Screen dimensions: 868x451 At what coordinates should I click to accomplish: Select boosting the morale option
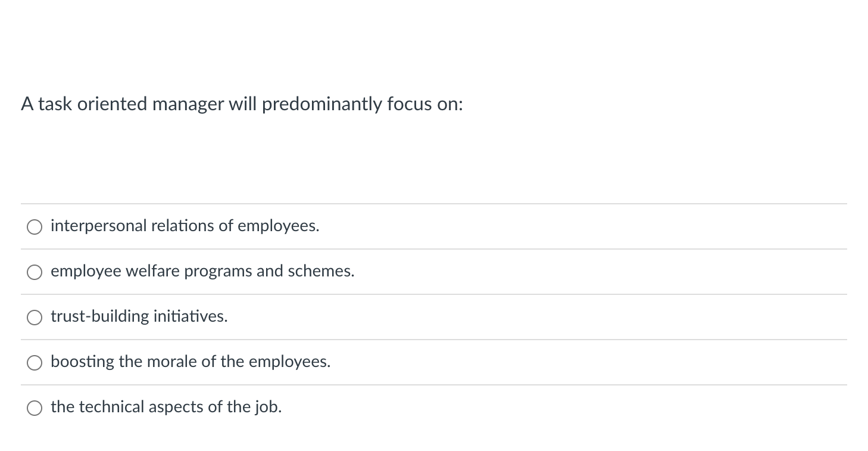35,362
